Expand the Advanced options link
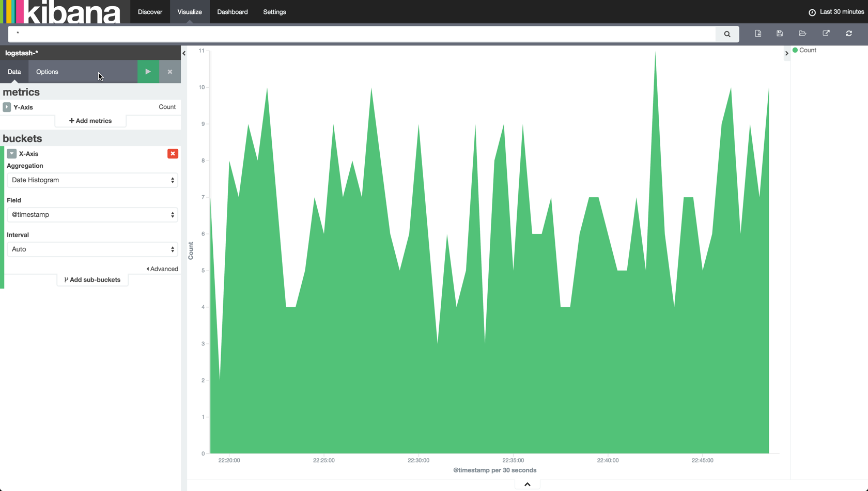The height and width of the screenshot is (491, 868). click(x=162, y=269)
